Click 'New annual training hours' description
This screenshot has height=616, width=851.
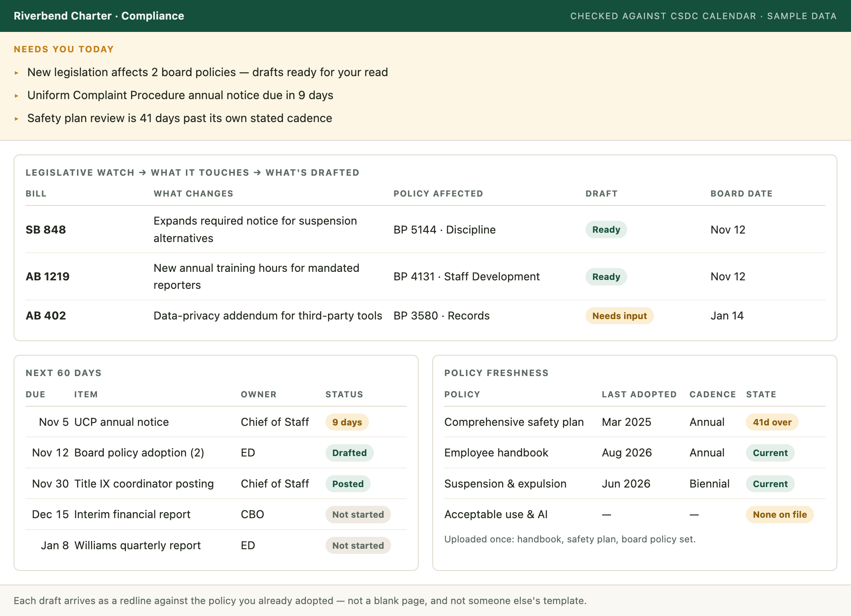pyautogui.click(x=257, y=277)
